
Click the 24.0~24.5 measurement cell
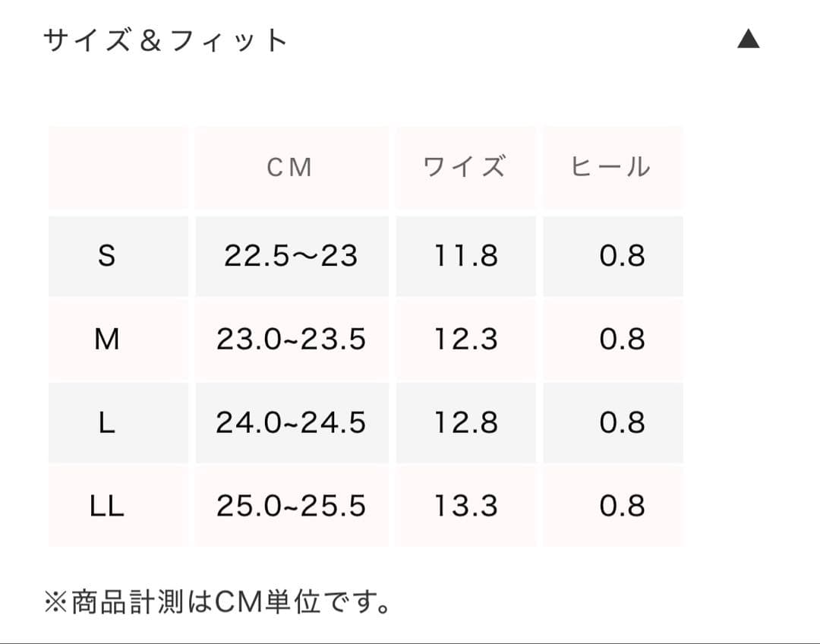(x=292, y=423)
